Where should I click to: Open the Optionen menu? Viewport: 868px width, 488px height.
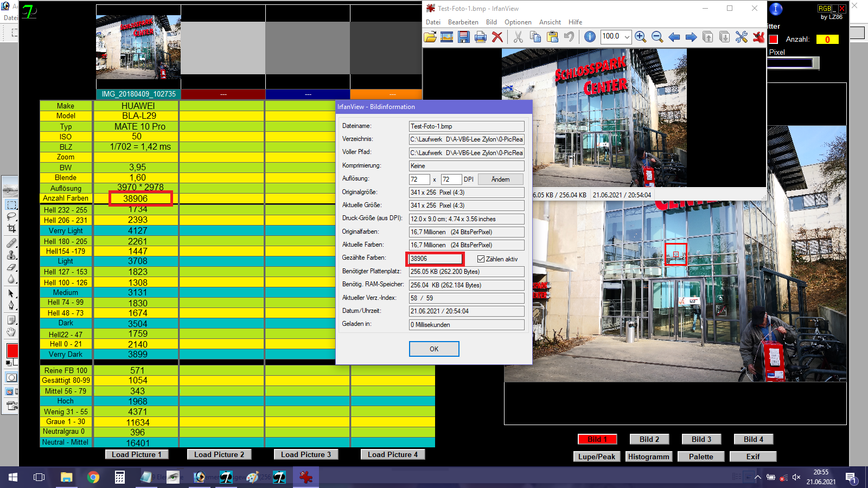click(518, 22)
